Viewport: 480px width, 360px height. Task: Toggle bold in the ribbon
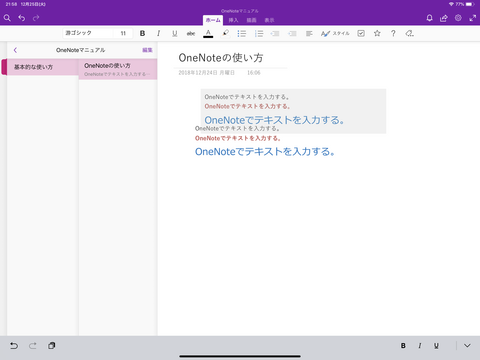pos(142,33)
